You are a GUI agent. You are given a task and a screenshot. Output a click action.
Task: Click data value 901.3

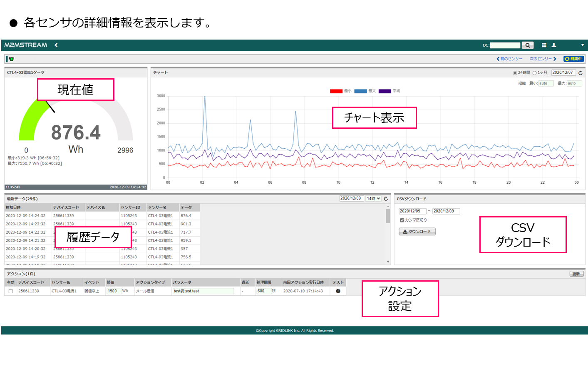186,224
